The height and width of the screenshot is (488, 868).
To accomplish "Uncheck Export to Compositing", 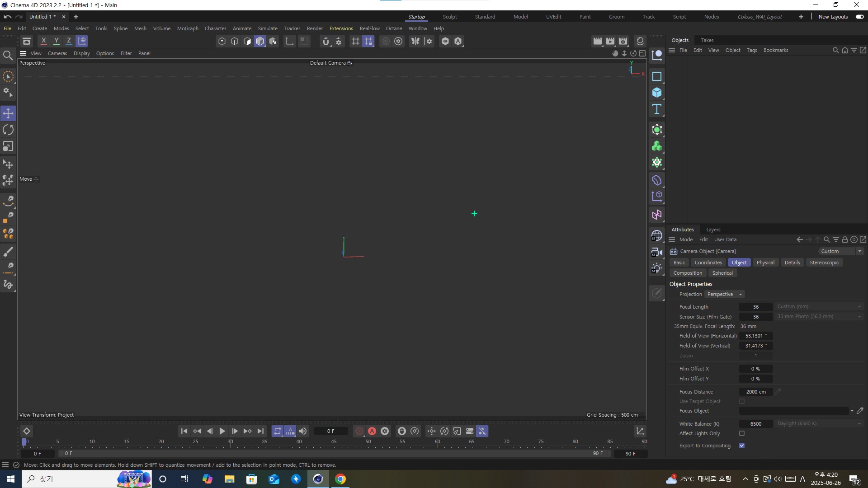I will (x=742, y=446).
